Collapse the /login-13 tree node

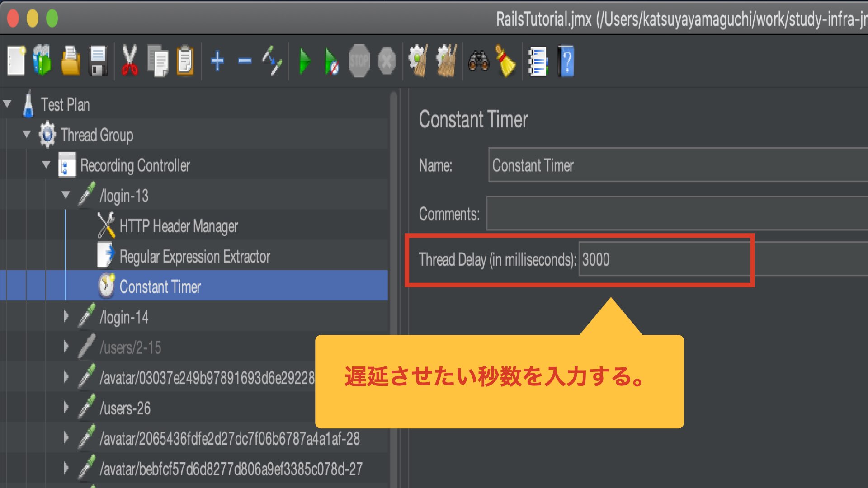[66, 196]
